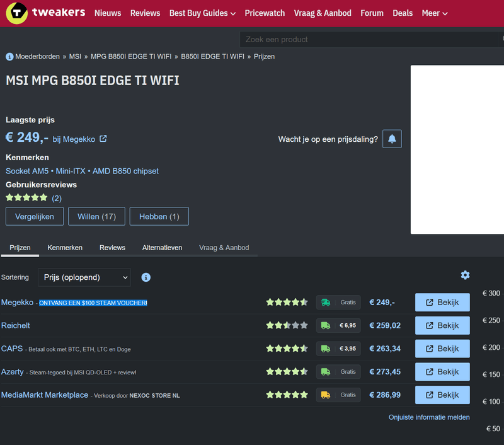Click the € 273,45 Azerty price
This screenshot has width=504, height=445.
[385, 372]
